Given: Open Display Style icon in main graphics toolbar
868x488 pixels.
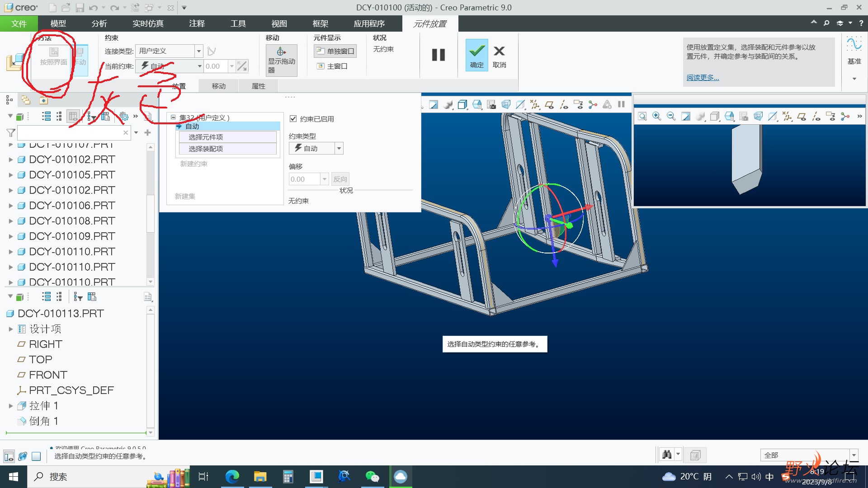Looking at the screenshot, I should point(462,104).
